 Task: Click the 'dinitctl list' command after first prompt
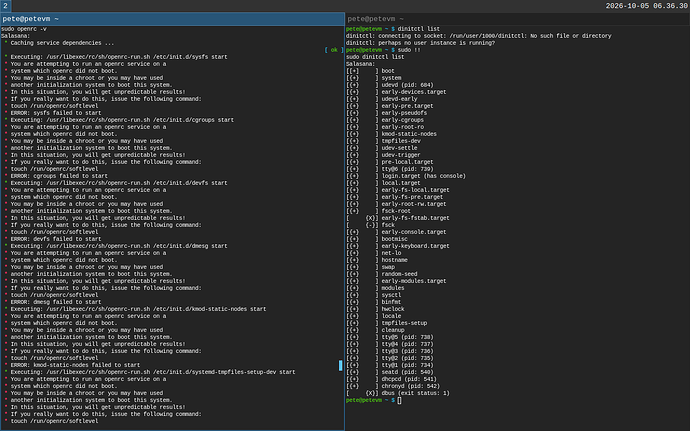418,29
